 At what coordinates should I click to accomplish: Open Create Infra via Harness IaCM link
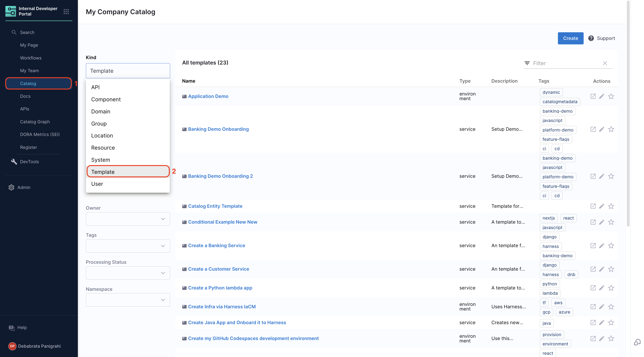pyautogui.click(x=222, y=307)
